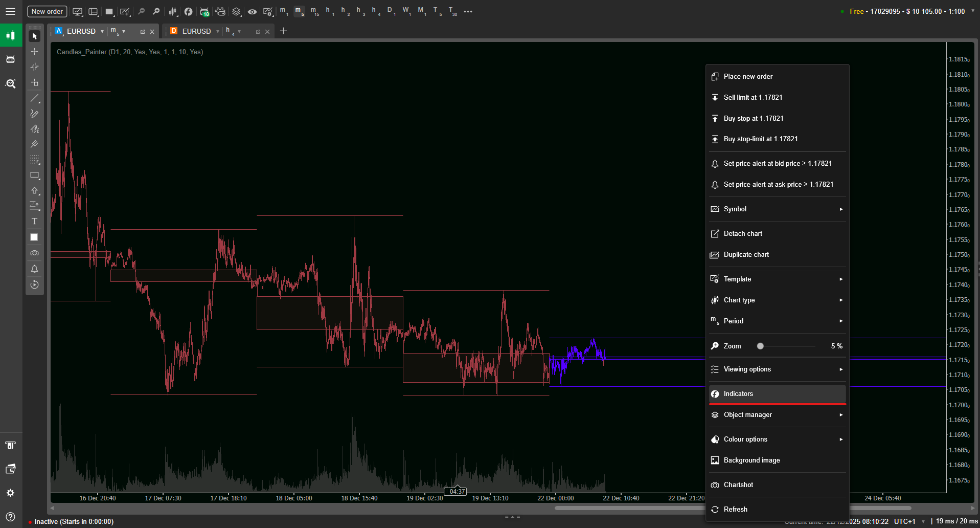Screen dimensions: 980x528
Task: Click the zoom in magnifier icon
Action: (x=156, y=11)
